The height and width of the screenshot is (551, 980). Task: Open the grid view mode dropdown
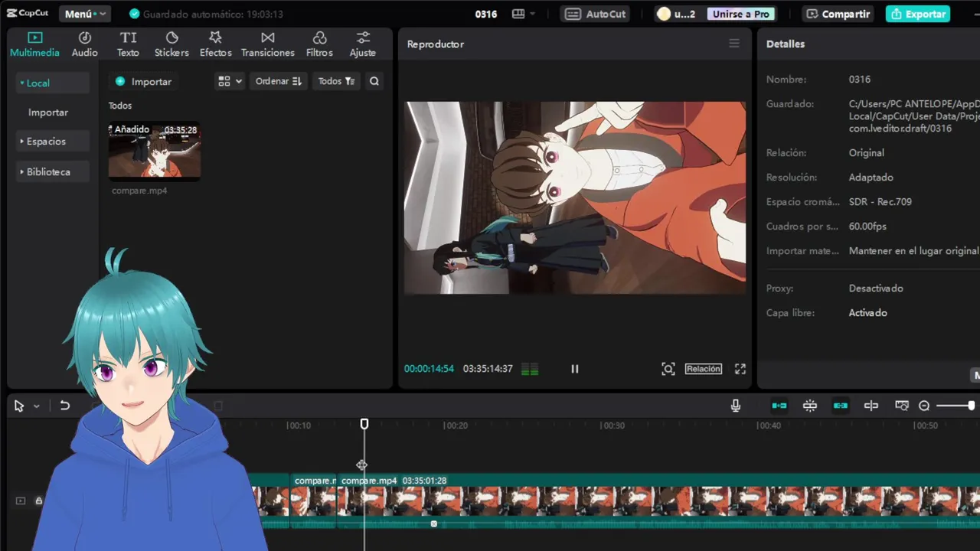point(230,81)
